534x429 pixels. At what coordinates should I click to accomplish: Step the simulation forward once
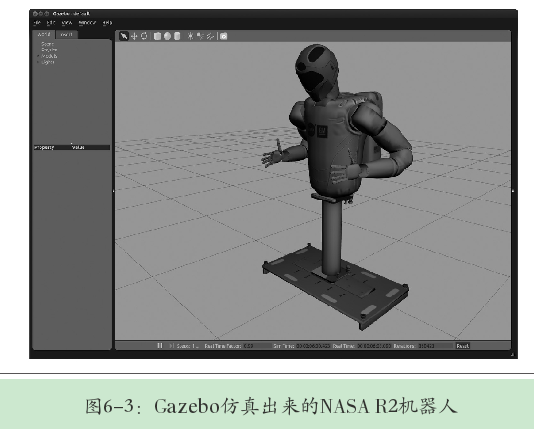click(x=171, y=346)
